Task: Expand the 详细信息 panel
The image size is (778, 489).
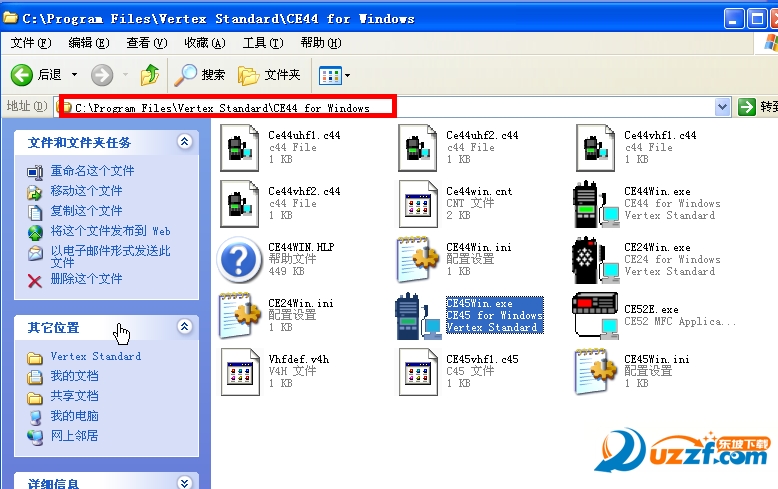Action: click(x=185, y=483)
